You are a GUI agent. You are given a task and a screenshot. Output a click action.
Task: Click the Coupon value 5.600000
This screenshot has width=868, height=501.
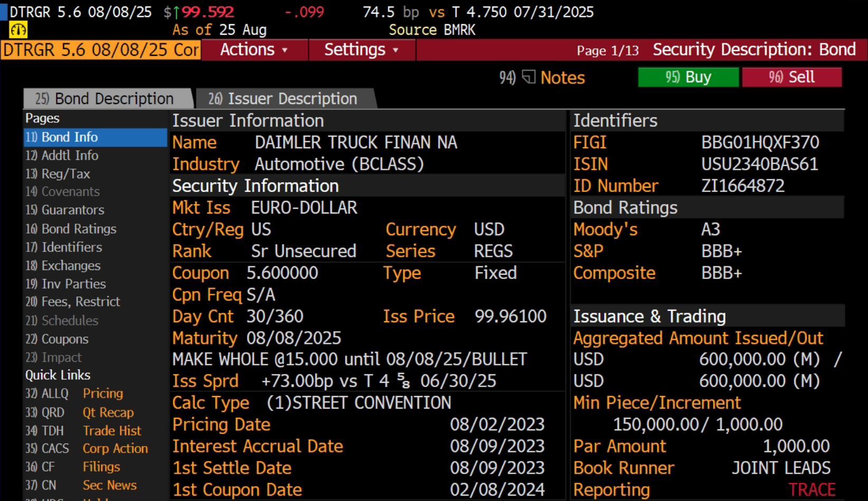click(282, 273)
